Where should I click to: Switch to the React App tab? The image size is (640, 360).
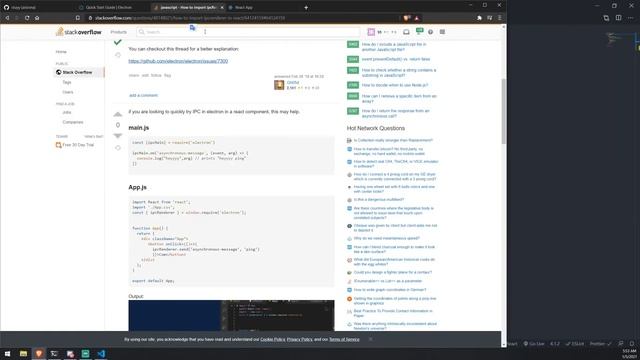244,7
